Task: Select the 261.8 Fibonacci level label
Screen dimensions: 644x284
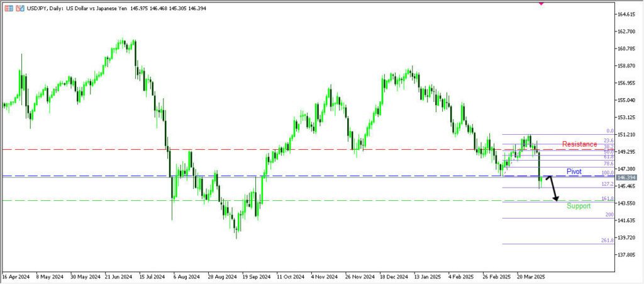Action: (x=608, y=241)
